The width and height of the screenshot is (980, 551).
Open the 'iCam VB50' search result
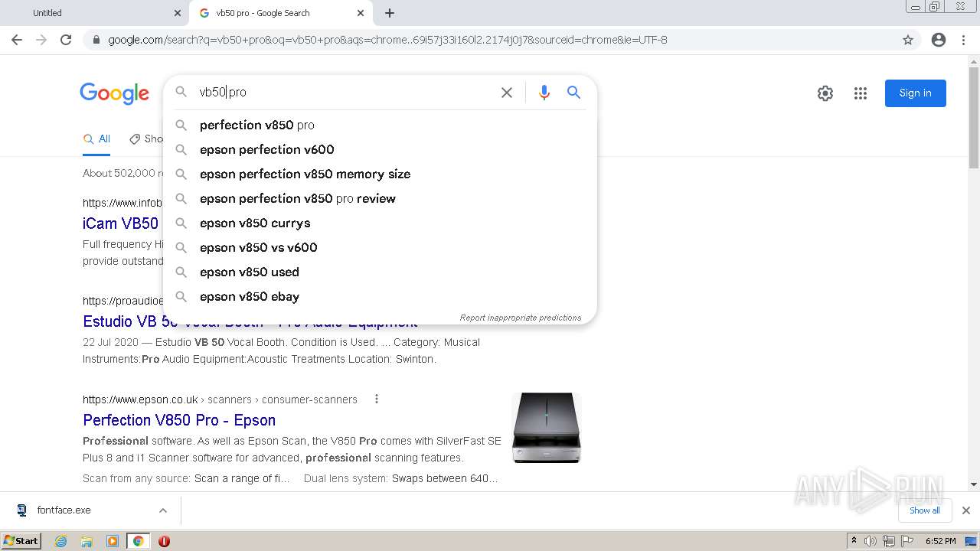point(121,223)
